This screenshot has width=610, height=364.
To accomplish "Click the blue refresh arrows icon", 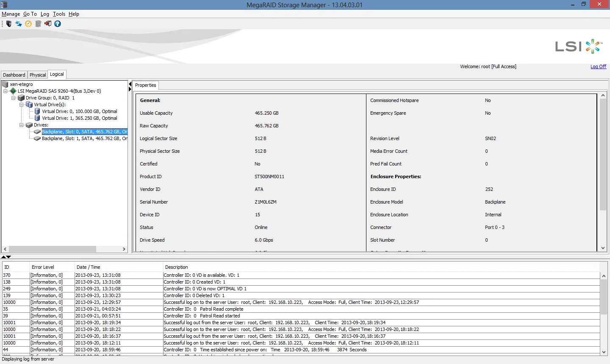I will [x=19, y=24].
